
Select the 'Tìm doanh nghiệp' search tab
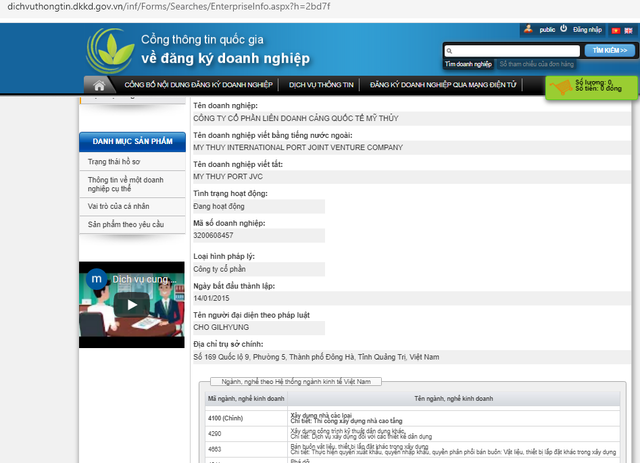click(x=468, y=64)
